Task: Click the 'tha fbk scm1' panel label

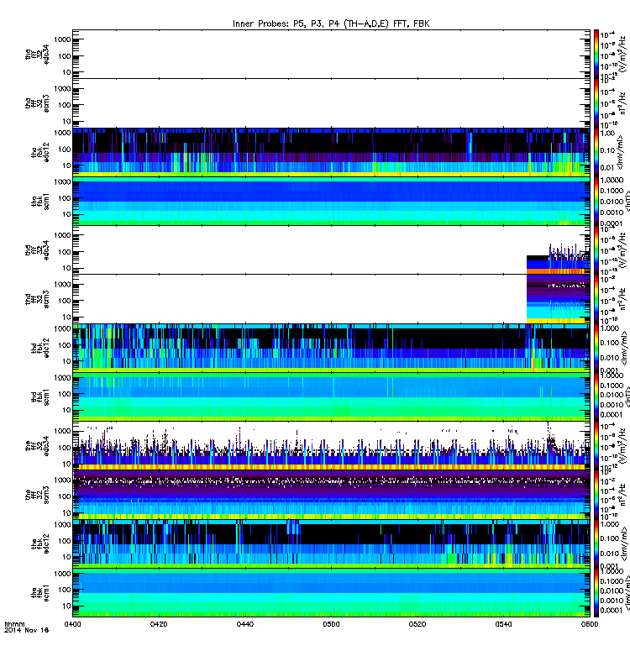Action: (40, 202)
